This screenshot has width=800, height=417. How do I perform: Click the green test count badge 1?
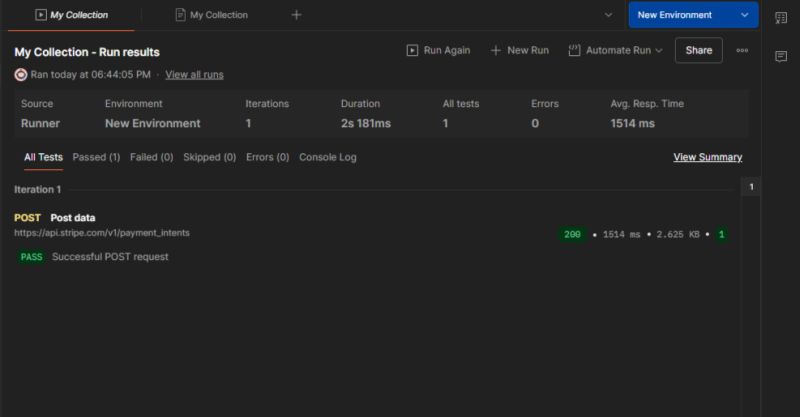(x=721, y=235)
